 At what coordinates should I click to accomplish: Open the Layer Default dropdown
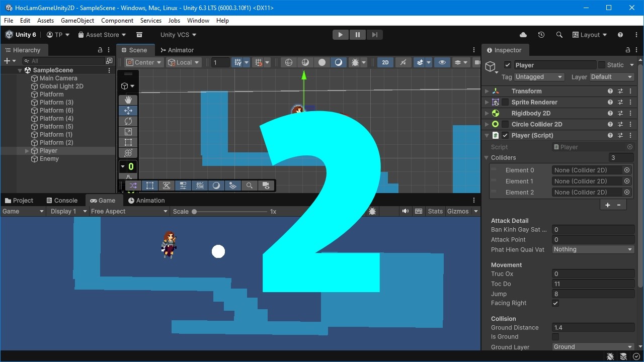[x=611, y=77]
